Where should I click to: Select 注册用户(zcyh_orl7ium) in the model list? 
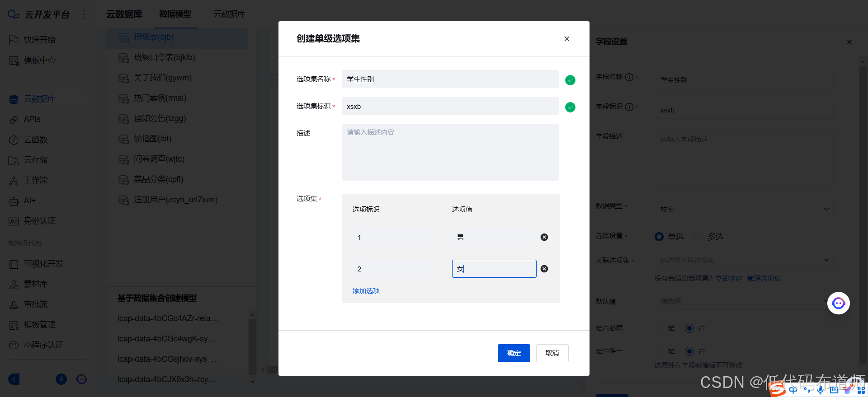(177, 200)
